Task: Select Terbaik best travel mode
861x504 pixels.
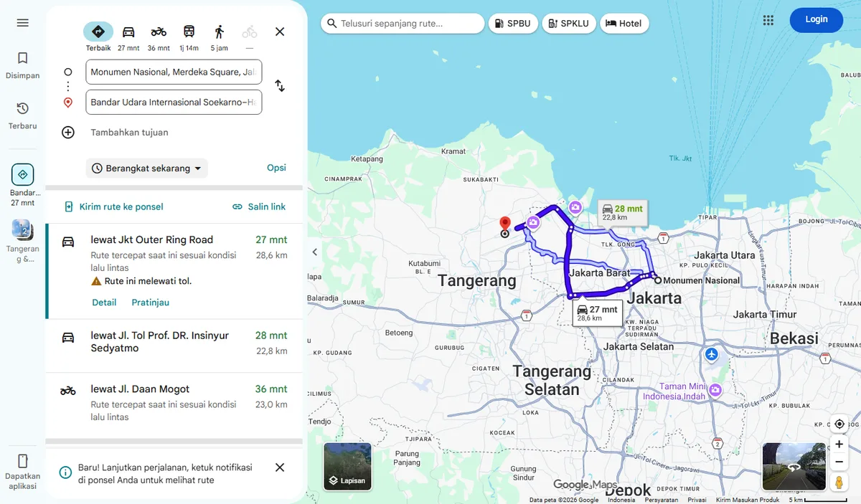Action: tap(98, 37)
